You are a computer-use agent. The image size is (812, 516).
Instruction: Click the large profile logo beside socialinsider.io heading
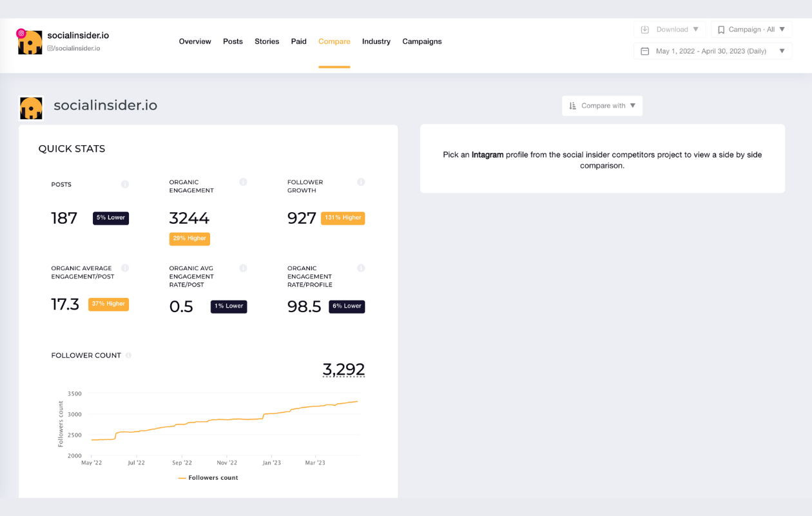(31, 108)
